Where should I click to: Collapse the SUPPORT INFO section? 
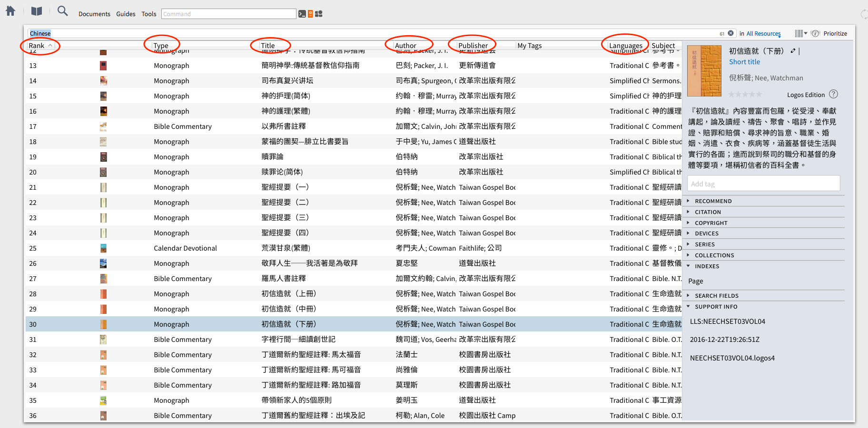coord(716,307)
